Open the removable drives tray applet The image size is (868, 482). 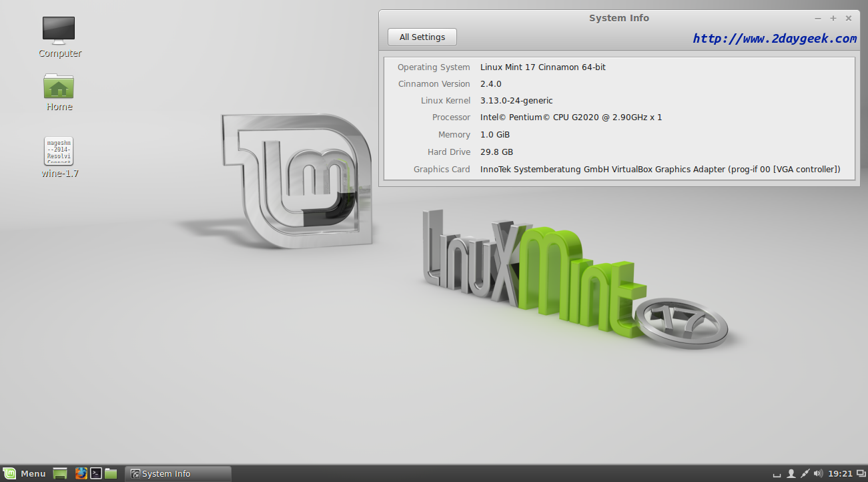777,474
